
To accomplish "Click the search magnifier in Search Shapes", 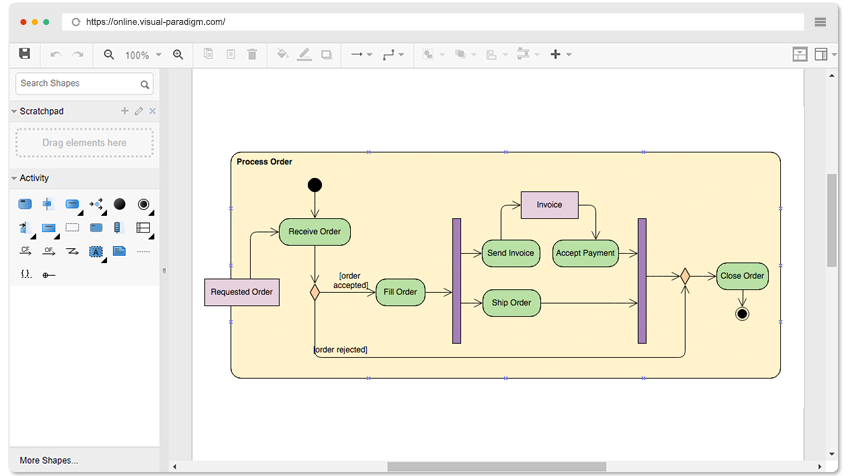I will click(x=144, y=84).
